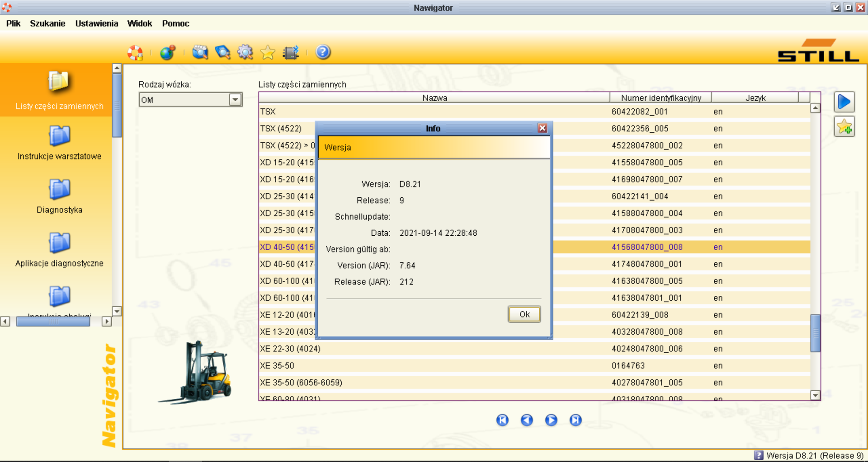The image size is (868, 462).
Task: Click the folder search toolbar icon
Action: tap(200, 52)
